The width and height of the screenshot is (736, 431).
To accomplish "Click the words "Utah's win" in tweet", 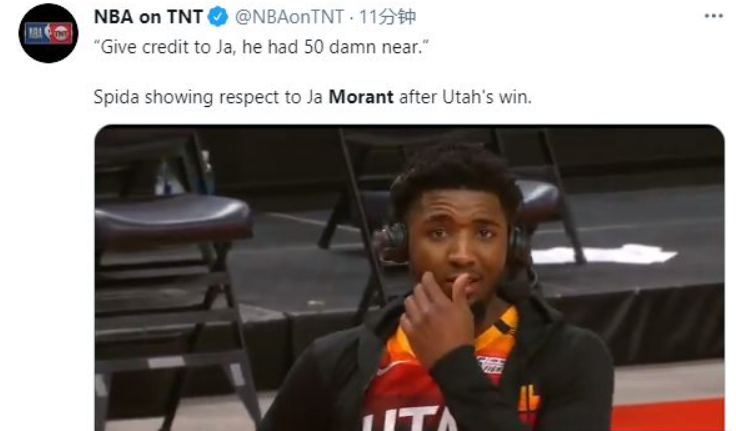I will click(x=487, y=97).
